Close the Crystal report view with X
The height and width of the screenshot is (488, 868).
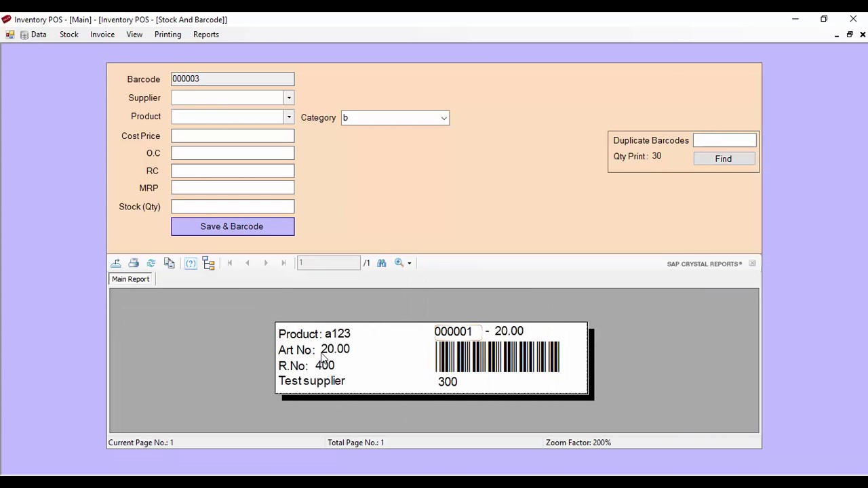click(x=752, y=263)
